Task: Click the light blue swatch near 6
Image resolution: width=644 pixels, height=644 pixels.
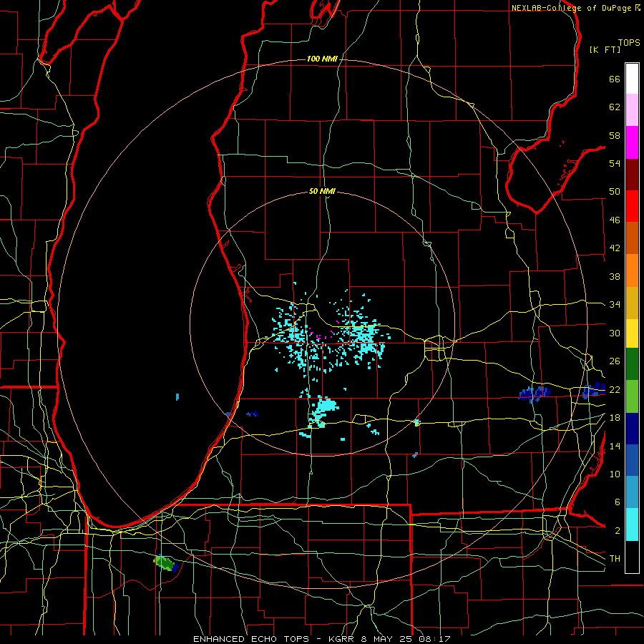Action: (x=632, y=492)
